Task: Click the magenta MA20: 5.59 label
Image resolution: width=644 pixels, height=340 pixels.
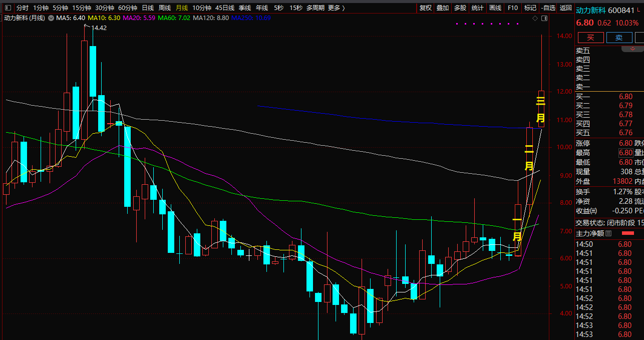Action: coord(139,18)
